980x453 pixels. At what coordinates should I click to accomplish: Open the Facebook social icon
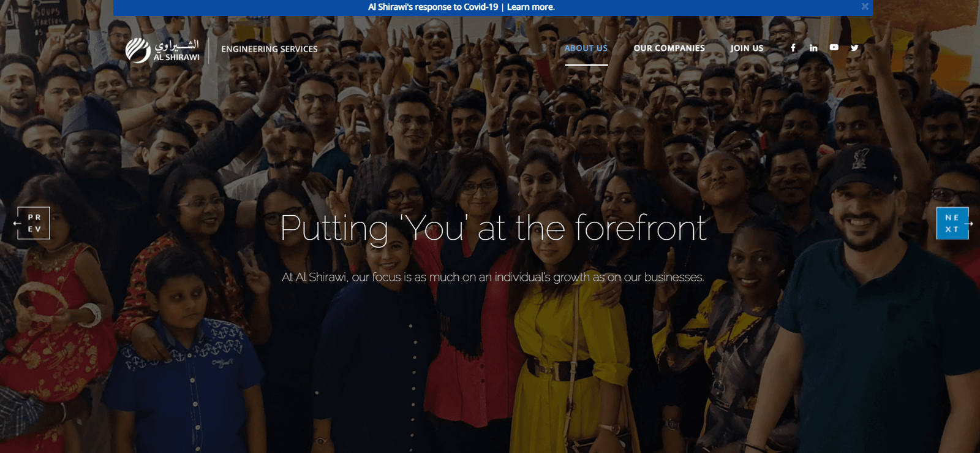(793, 48)
